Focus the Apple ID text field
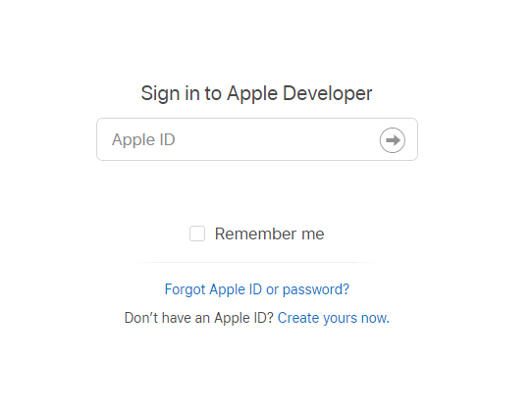The height and width of the screenshot is (415, 532). point(257,139)
